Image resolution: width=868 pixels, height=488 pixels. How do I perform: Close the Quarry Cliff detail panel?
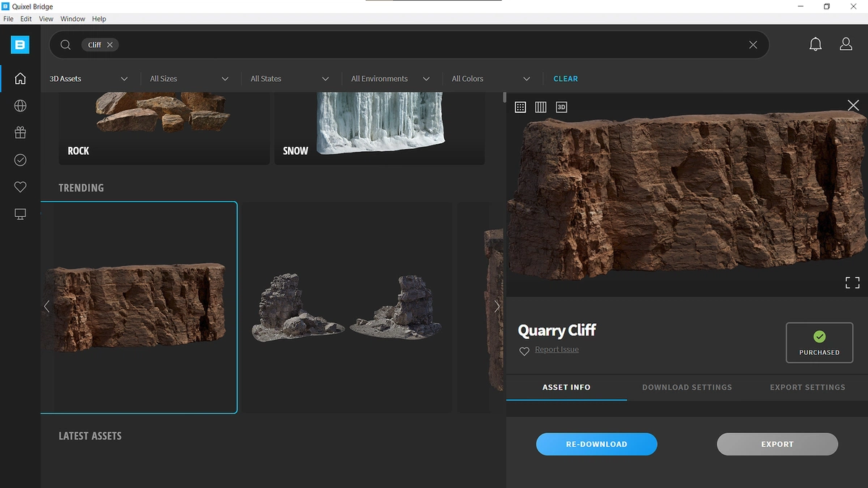click(853, 106)
